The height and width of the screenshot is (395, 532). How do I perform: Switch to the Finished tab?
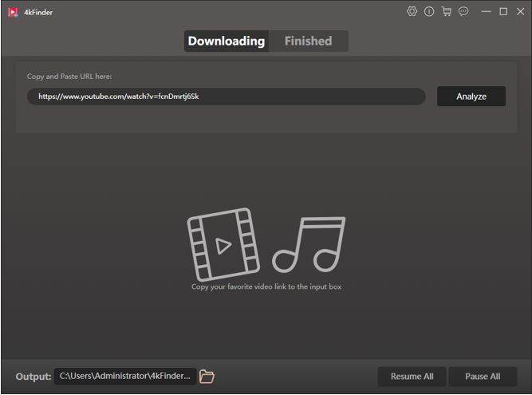tap(309, 41)
